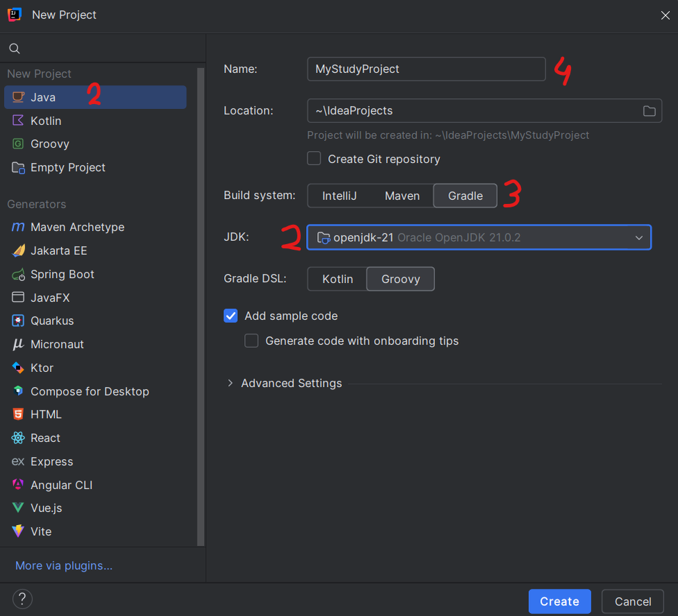Choose the Angular CLI generator entry

pos(95,485)
